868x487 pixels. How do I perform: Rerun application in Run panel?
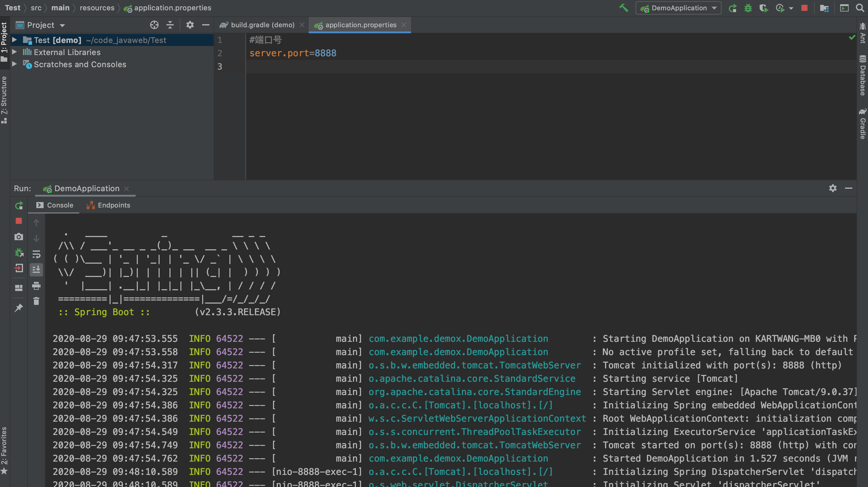click(19, 205)
